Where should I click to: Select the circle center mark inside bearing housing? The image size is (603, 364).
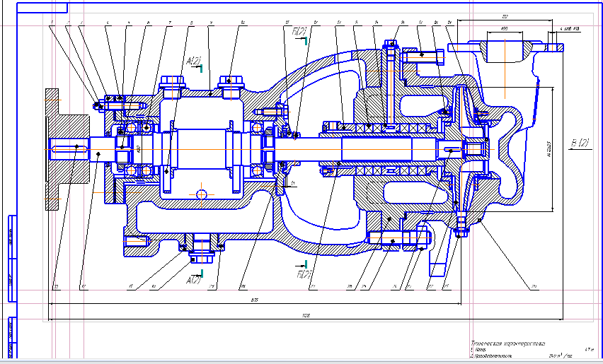pos(202,194)
